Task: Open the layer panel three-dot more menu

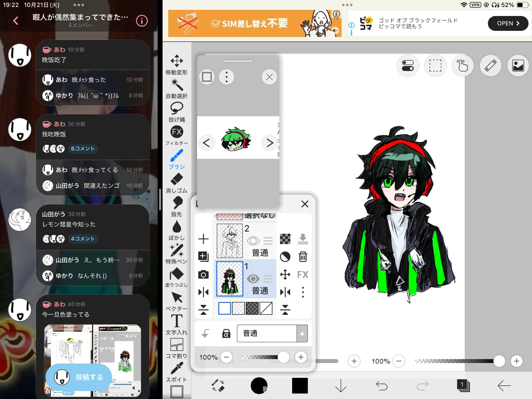Action: 303,292
